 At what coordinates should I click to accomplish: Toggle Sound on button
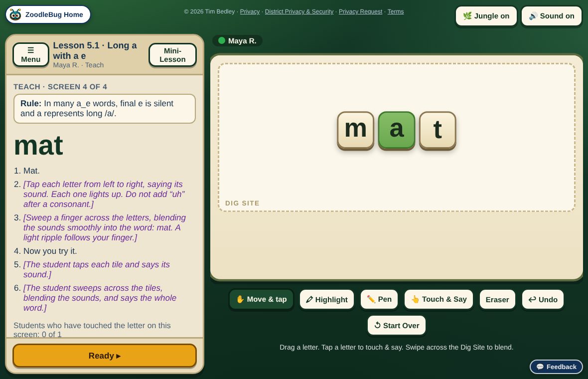(552, 16)
